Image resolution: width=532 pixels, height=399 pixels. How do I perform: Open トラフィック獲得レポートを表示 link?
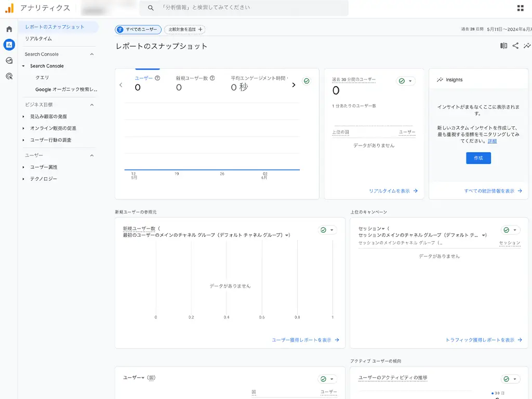tap(484, 340)
